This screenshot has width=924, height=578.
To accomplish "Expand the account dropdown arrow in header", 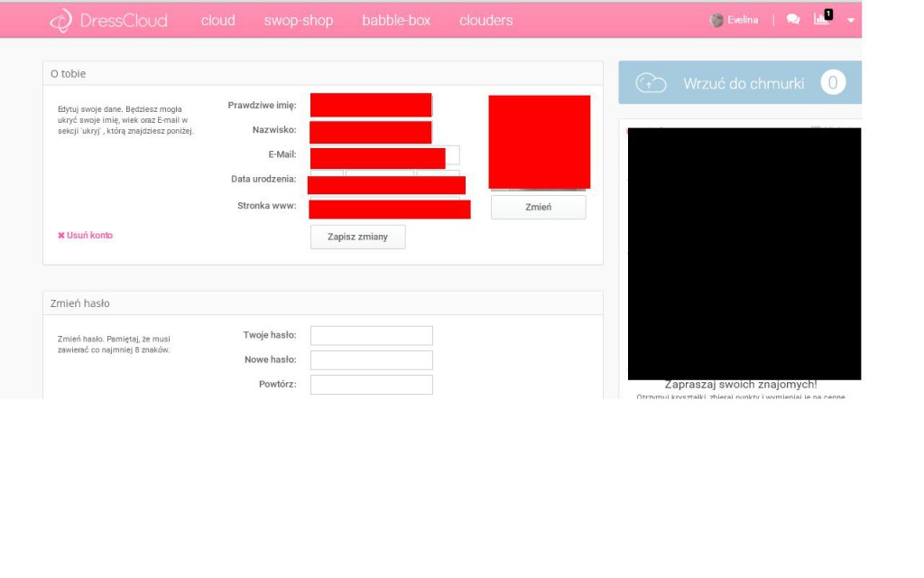I will pos(850,21).
